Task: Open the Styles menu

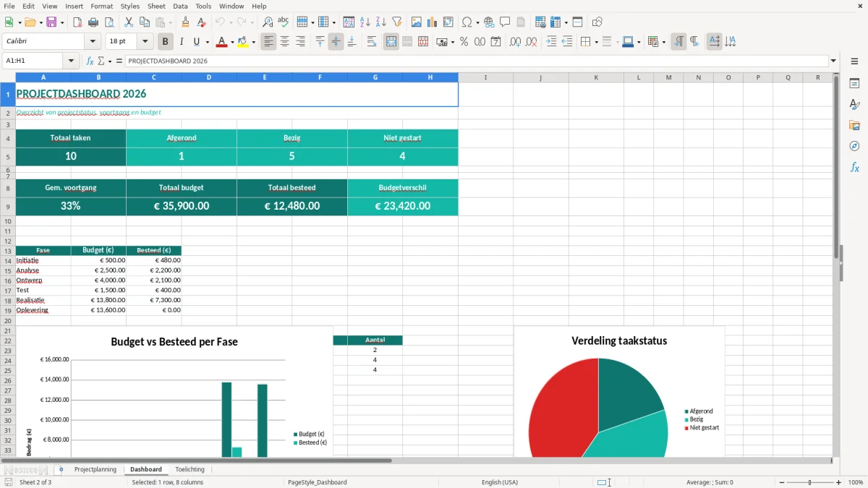Action: click(x=130, y=6)
